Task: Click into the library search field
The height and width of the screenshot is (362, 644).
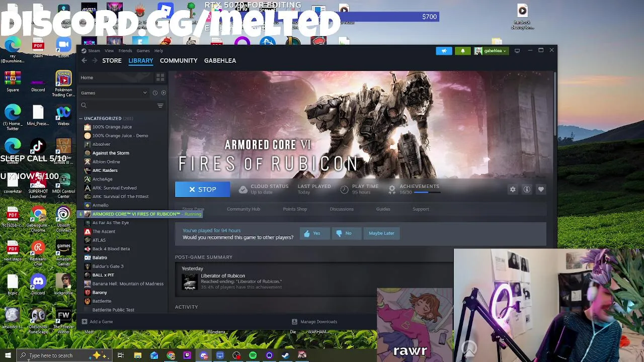Action: (x=120, y=105)
